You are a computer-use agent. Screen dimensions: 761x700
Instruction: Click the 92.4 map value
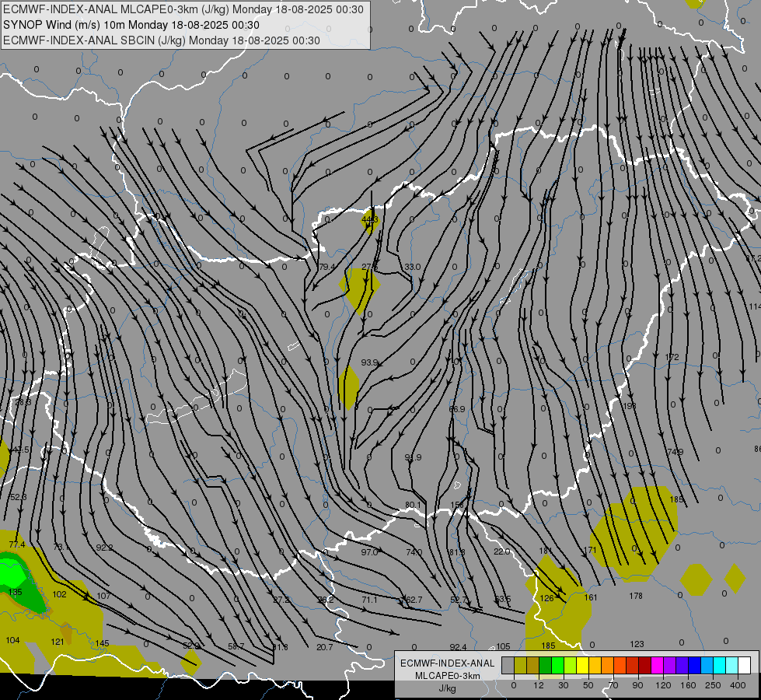[x=458, y=646]
